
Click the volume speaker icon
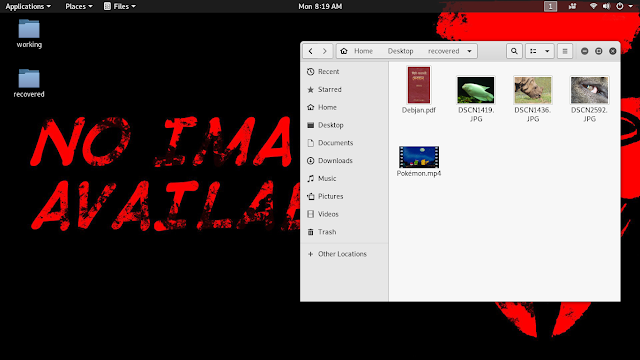607,6
